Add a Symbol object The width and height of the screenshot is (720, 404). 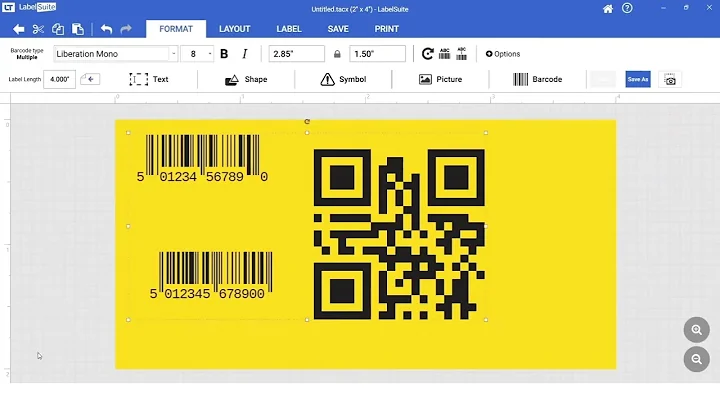click(343, 79)
